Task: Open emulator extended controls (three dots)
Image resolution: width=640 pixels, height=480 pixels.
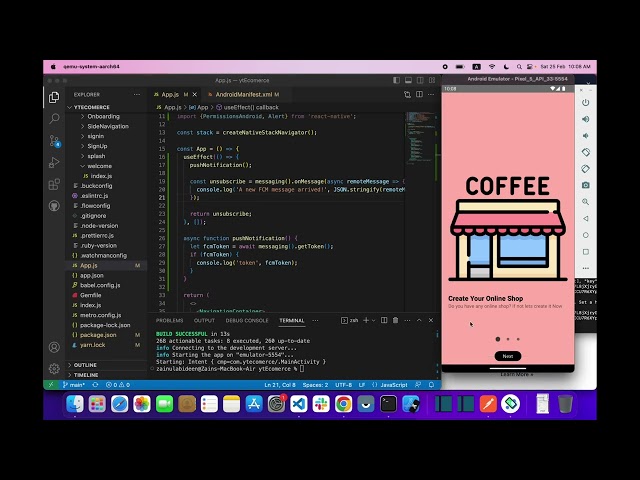Action: (586, 268)
